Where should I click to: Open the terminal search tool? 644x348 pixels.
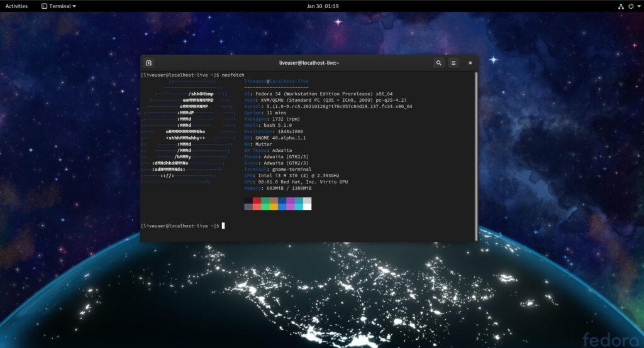[x=438, y=63]
